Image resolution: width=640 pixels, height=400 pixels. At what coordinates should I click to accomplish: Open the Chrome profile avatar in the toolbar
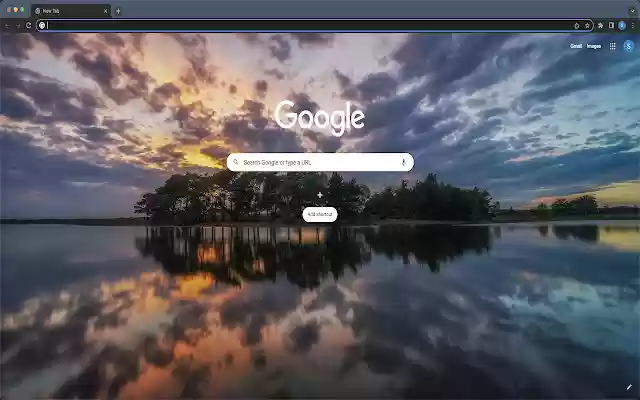(622, 25)
